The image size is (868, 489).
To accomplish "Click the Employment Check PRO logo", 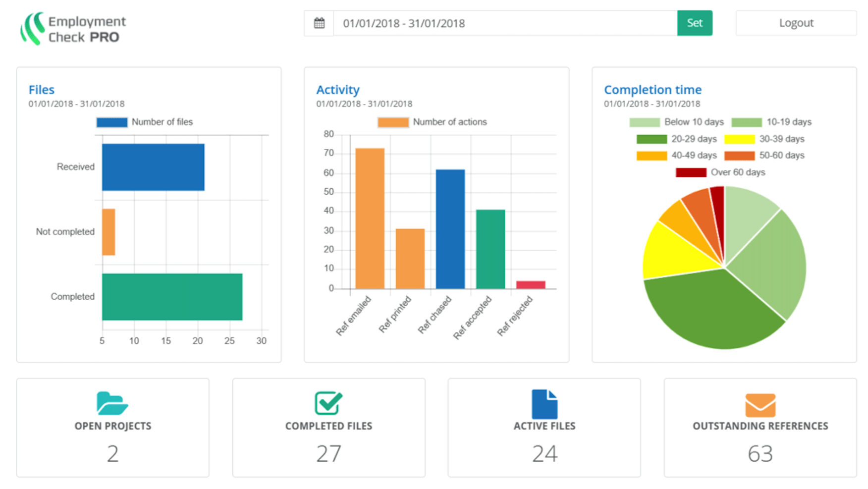I will 72,27.
